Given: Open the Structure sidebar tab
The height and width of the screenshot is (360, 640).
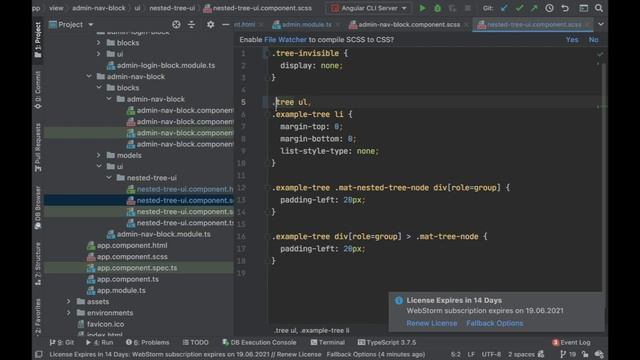Looking at the screenshot, I should [38, 264].
